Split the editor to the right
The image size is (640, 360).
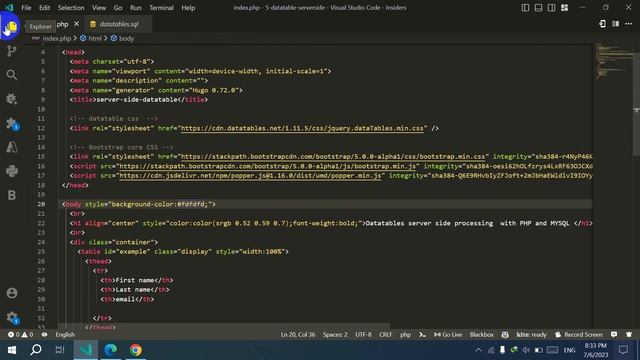pyautogui.click(x=615, y=24)
